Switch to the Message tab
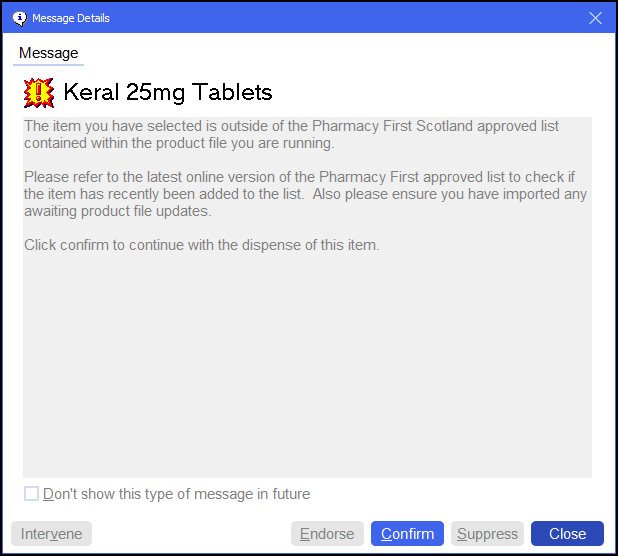Viewport: 618px width, 556px height. click(x=48, y=53)
